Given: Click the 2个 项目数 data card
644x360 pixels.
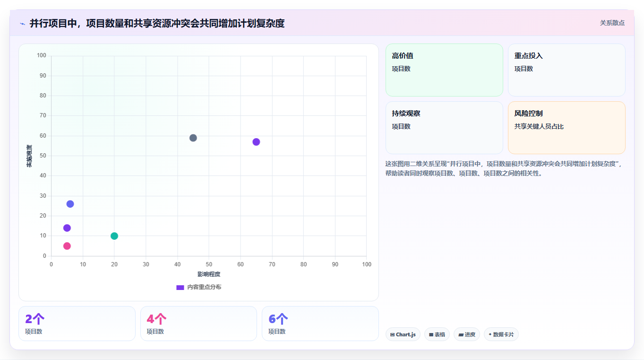Looking at the screenshot, I should click(77, 324).
